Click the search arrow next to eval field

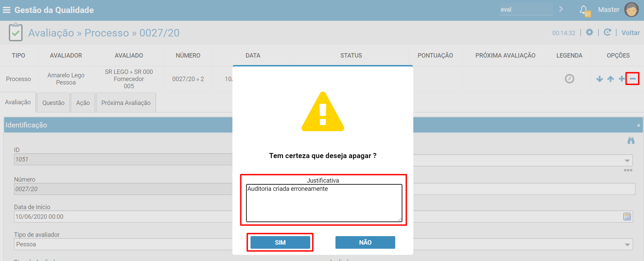point(561,9)
